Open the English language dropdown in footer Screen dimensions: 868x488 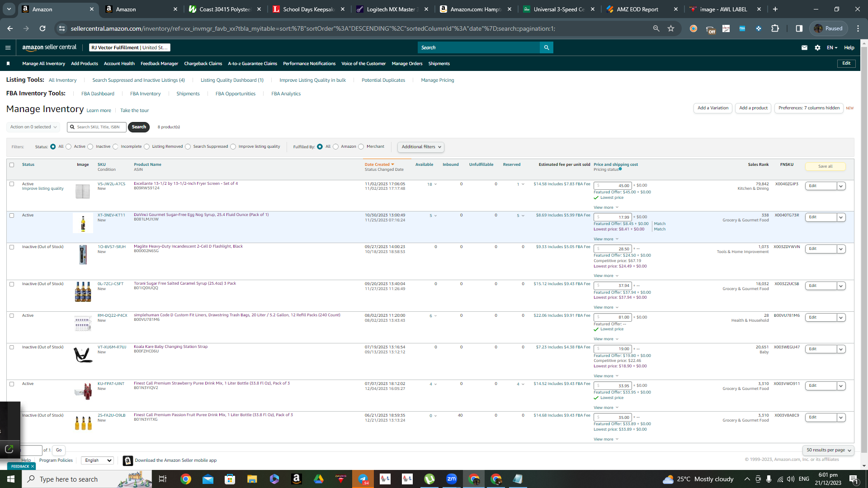97,460
